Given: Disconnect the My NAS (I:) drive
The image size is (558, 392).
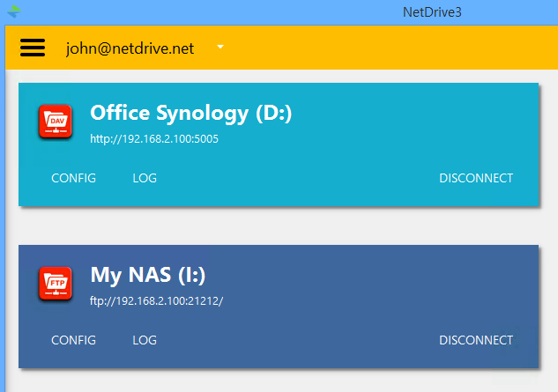Looking at the screenshot, I should [x=476, y=340].
